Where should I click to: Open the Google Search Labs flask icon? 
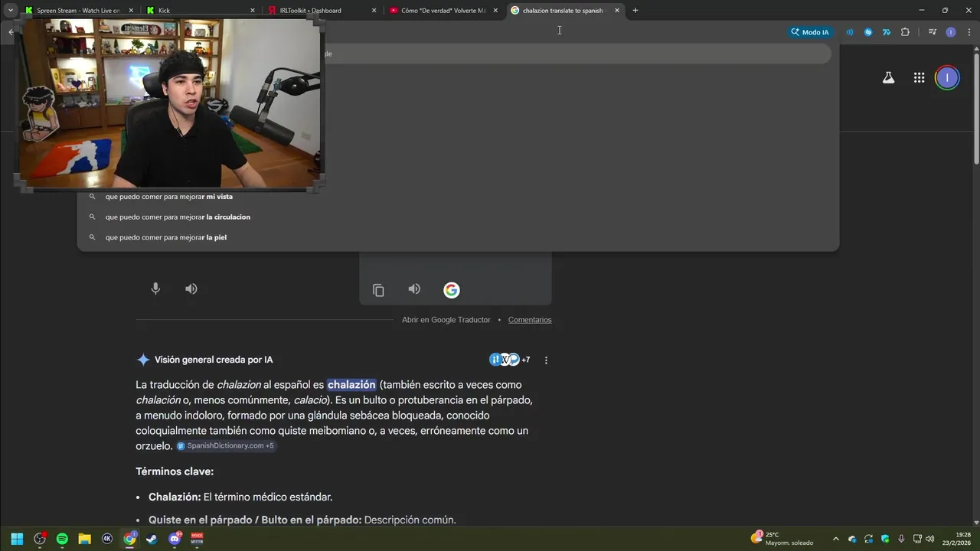pyautogui.click(x=888, y=77)
